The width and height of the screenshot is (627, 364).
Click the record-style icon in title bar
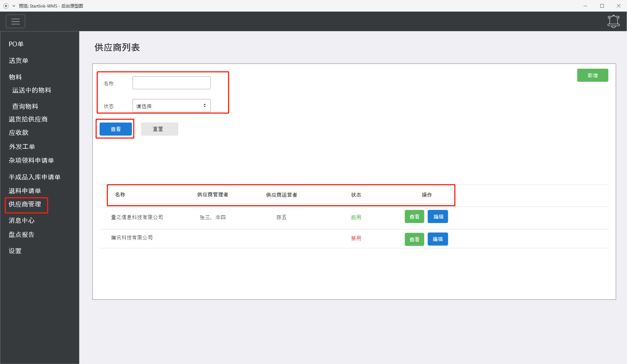point(6,6)
